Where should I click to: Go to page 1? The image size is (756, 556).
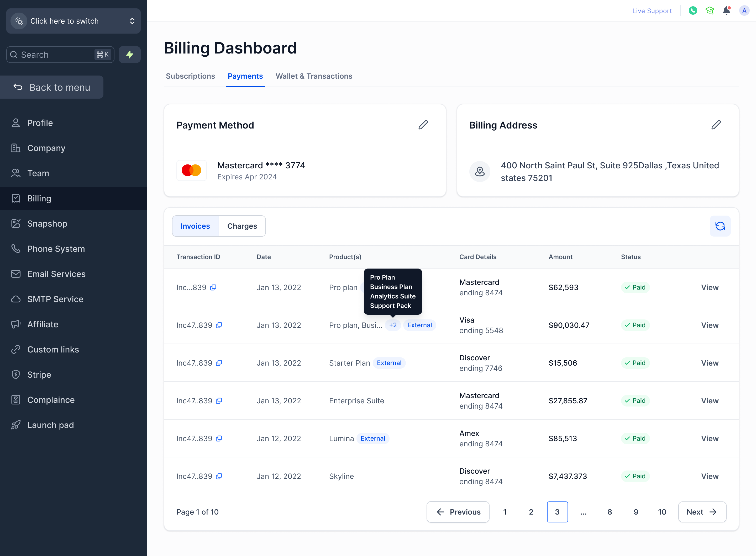point(505,512)
